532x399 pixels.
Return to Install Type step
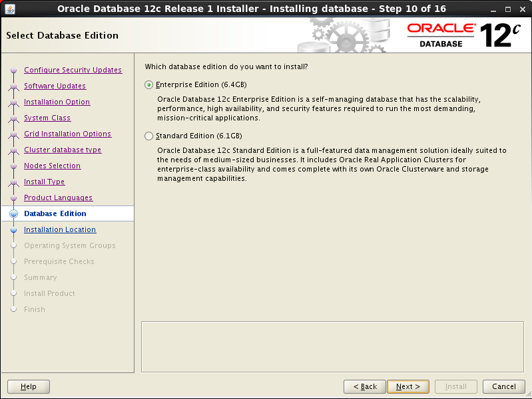pyautogui.click(x=44, y=182)
